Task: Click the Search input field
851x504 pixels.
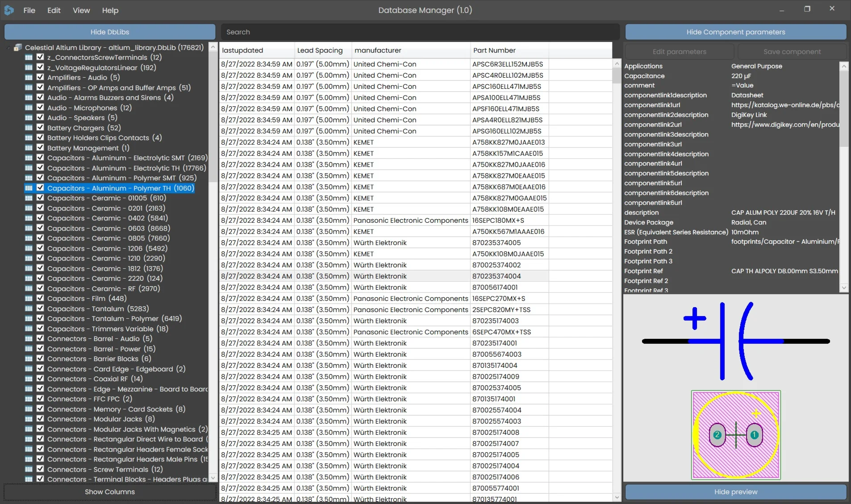Action: [x=420, y=32]
